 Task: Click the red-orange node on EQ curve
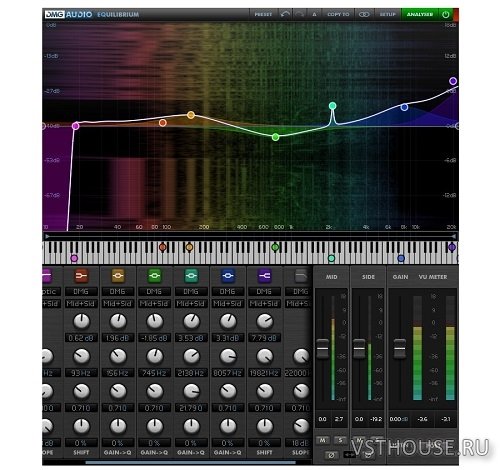pos(163,123)
